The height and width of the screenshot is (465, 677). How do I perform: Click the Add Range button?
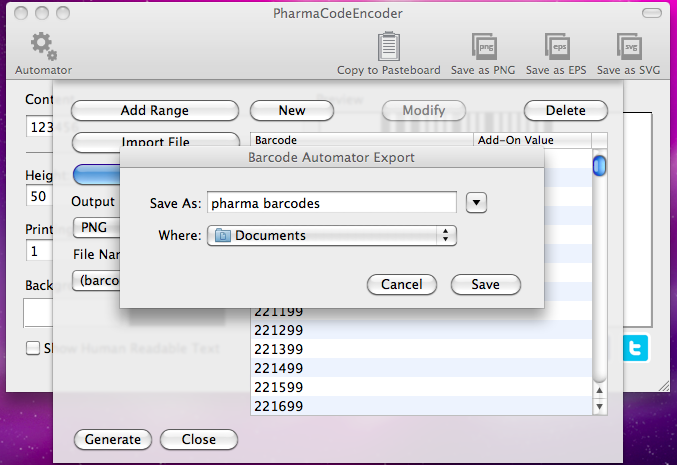155,110
